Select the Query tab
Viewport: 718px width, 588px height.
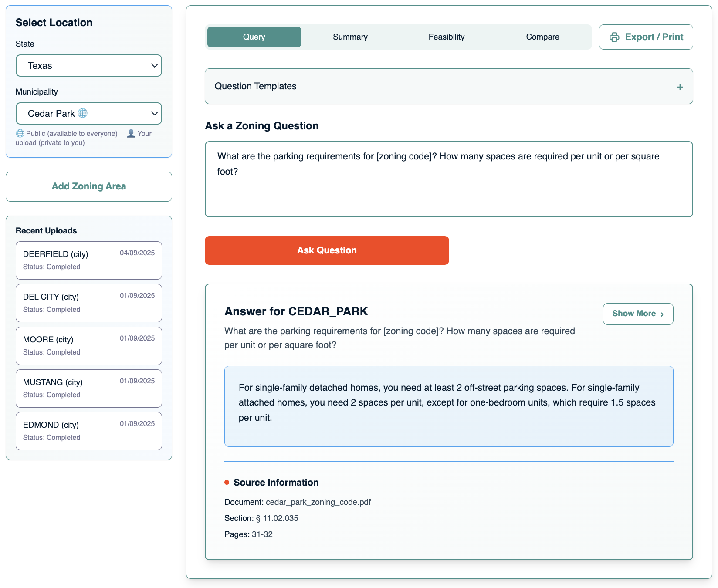coord(254,37)
